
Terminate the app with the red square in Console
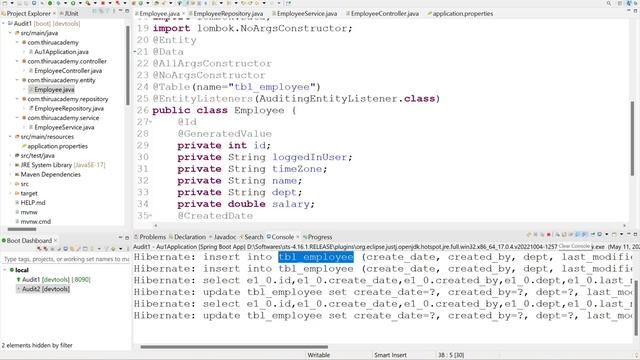click(549, 234)
